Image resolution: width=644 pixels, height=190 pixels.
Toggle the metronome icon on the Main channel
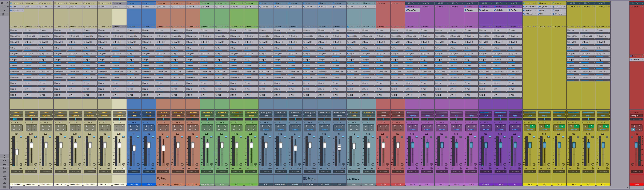pos(633,130)
